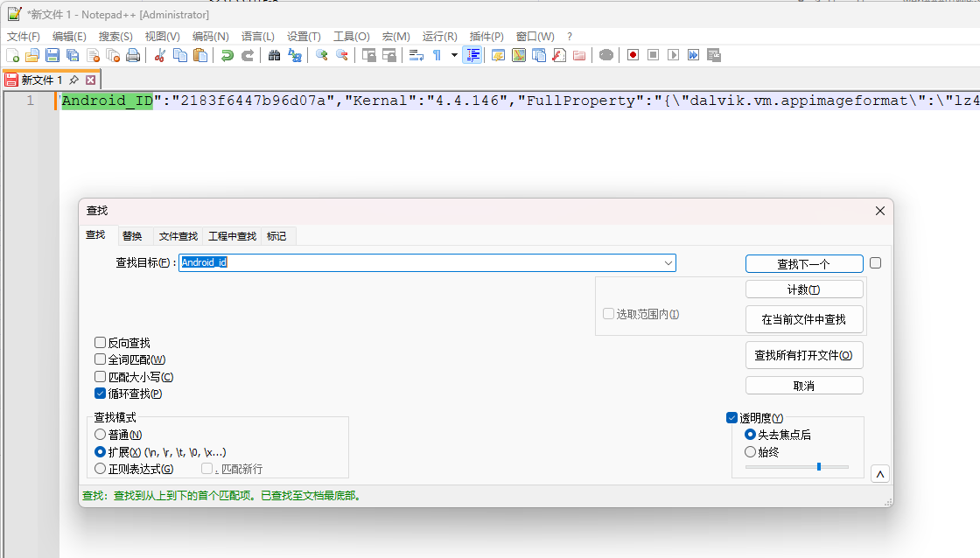Tick the checkbox beside 查找下一个
This screenshot has width=980, height=558.
click(876, 263)
